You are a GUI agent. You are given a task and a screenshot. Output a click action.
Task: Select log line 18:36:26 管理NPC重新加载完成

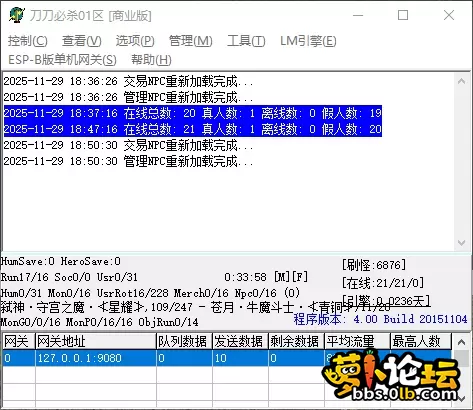128,97
